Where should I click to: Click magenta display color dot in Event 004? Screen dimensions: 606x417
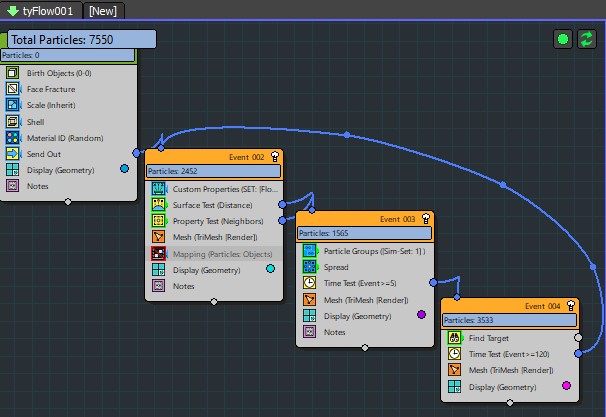pyautogui.click(x=567, y=385)
